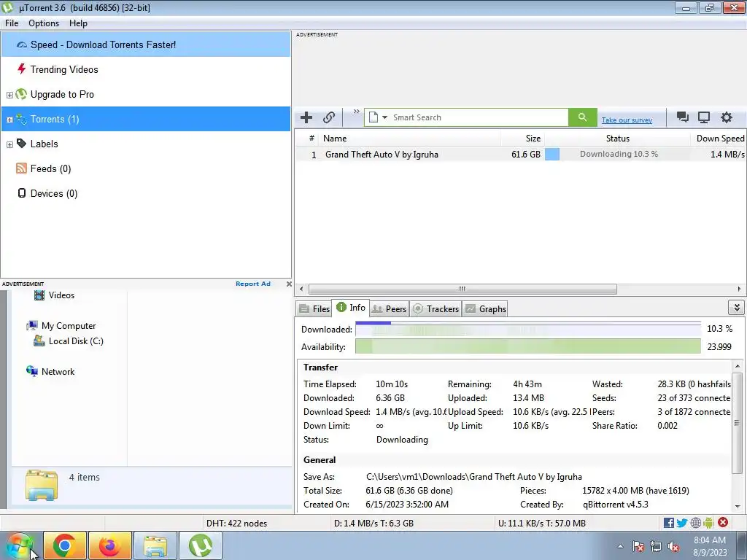Click the uTorrent taskbar icon
The height and width of the screenshot is (560, 747).
201,545
